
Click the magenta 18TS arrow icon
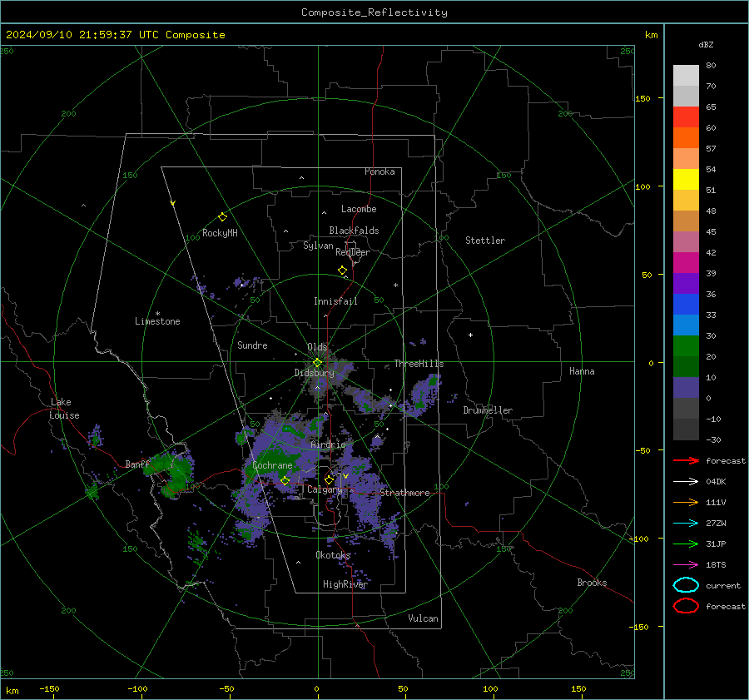click(686, 565)
